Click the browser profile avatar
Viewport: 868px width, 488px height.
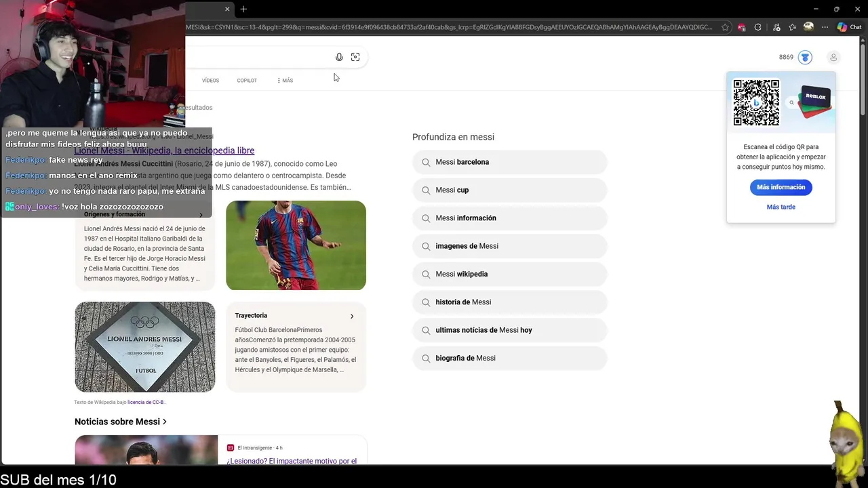pyautogui.click(x=808, y=27)
